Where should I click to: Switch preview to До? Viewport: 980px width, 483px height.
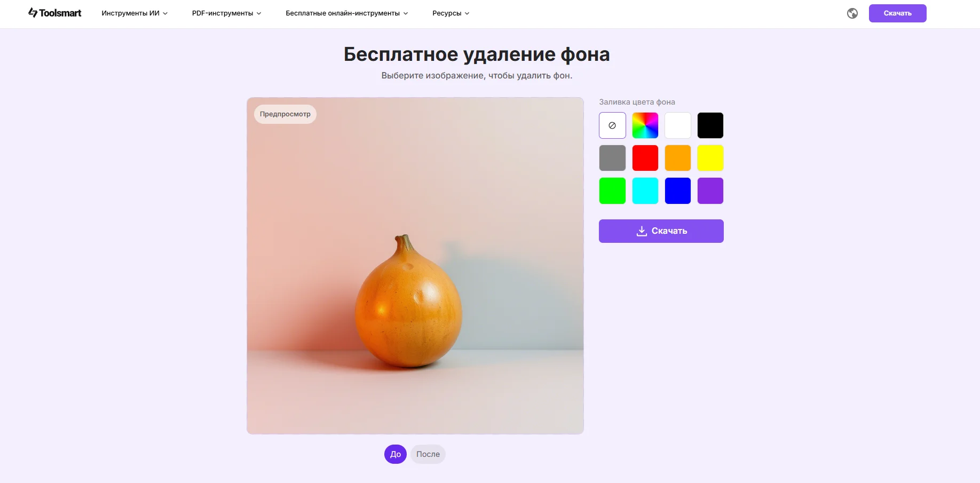click(396, 454)
